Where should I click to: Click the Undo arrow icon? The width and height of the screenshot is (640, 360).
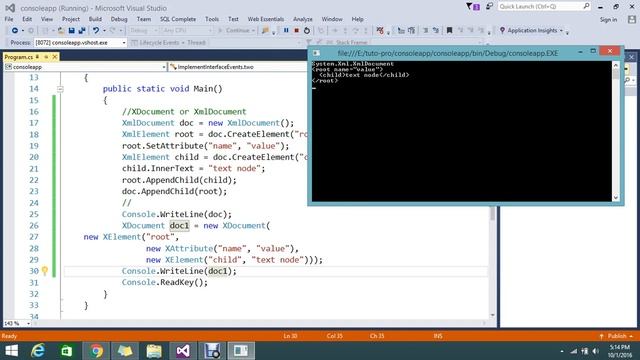point(96,31)
